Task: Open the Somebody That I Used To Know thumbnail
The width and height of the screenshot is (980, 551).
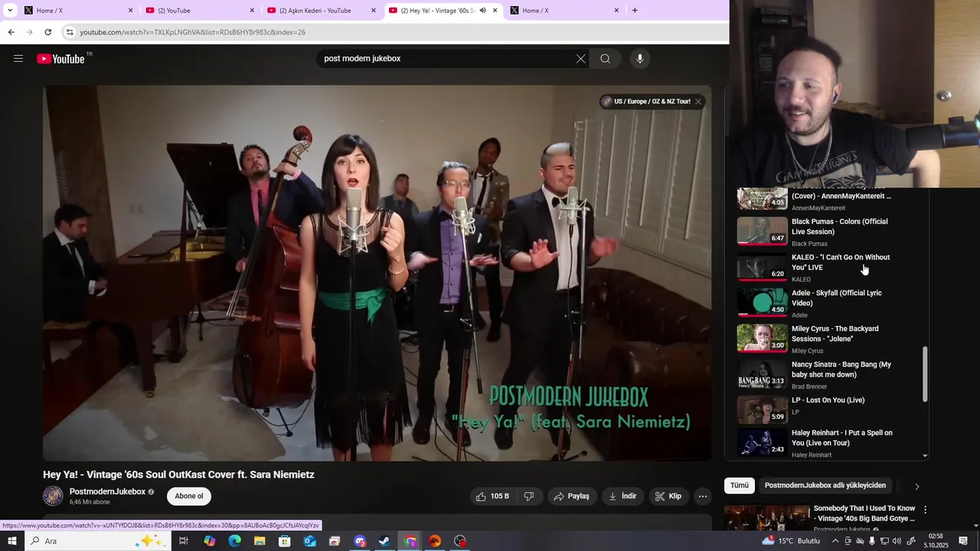Action: tap(767, 518)
